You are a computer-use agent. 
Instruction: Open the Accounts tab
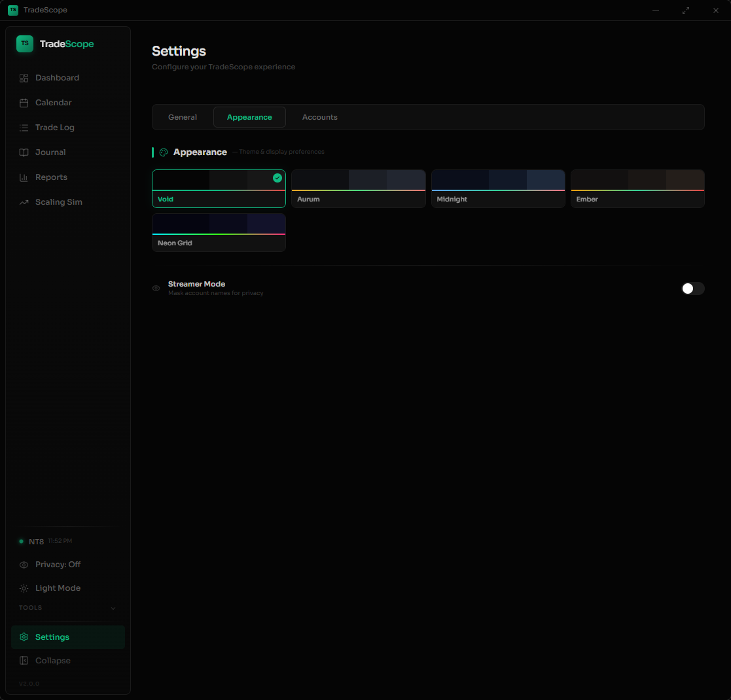click(x=319, y=117)
